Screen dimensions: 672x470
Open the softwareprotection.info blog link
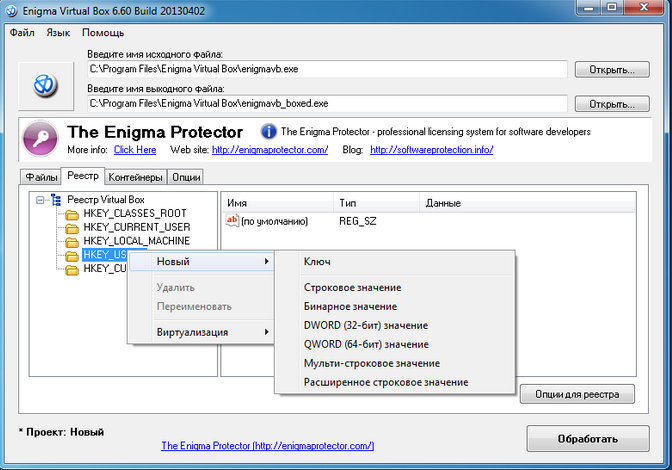tap(432, 150)
